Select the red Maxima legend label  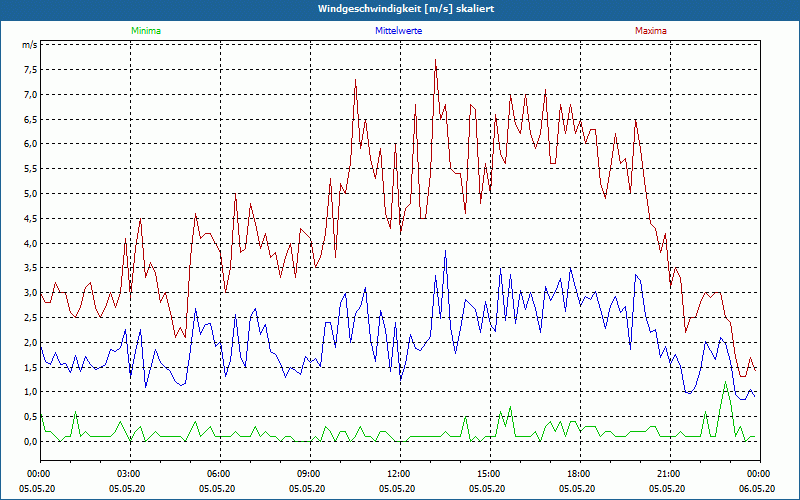coord(651,31)
